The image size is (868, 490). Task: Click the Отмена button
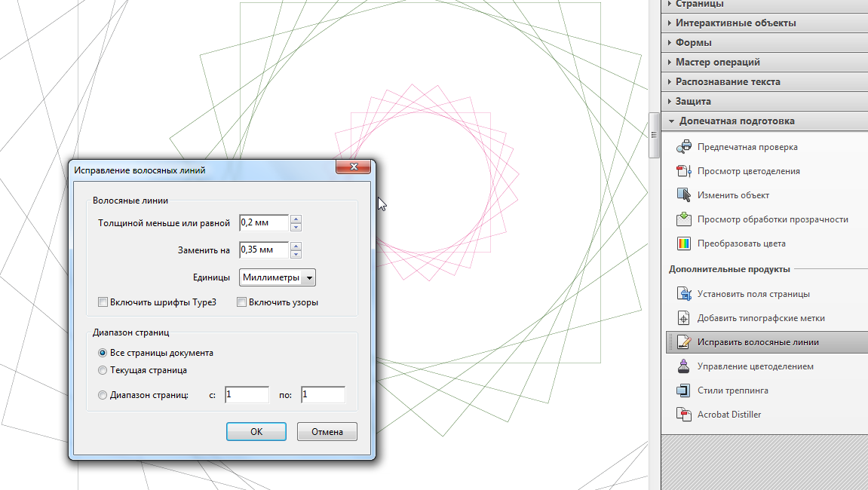[327, 432]
